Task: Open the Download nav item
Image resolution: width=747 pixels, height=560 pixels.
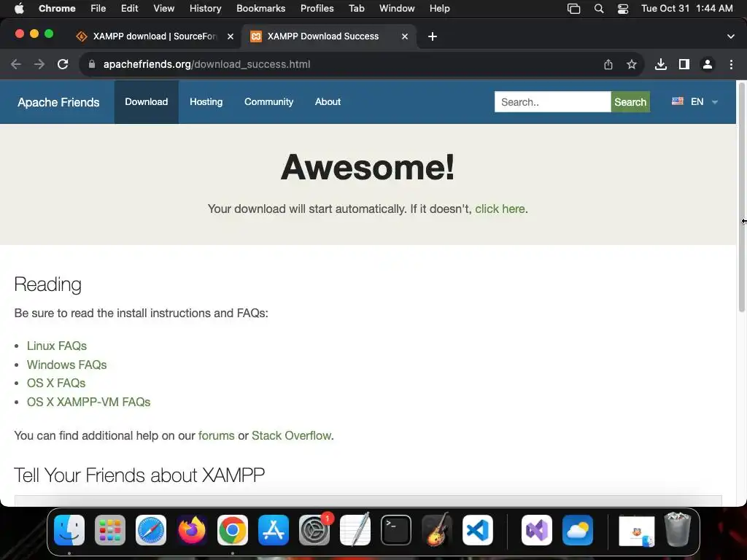Action: click(146, 102)
